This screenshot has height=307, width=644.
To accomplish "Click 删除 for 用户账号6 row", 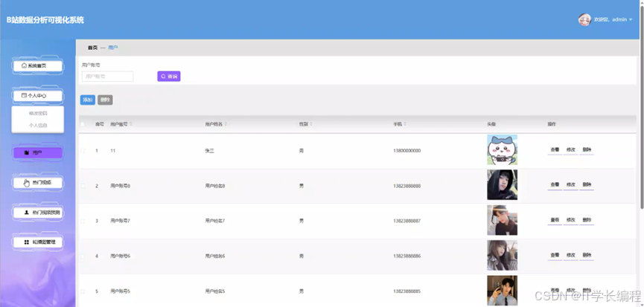I will pyautogui.click(x=587, y=256).
